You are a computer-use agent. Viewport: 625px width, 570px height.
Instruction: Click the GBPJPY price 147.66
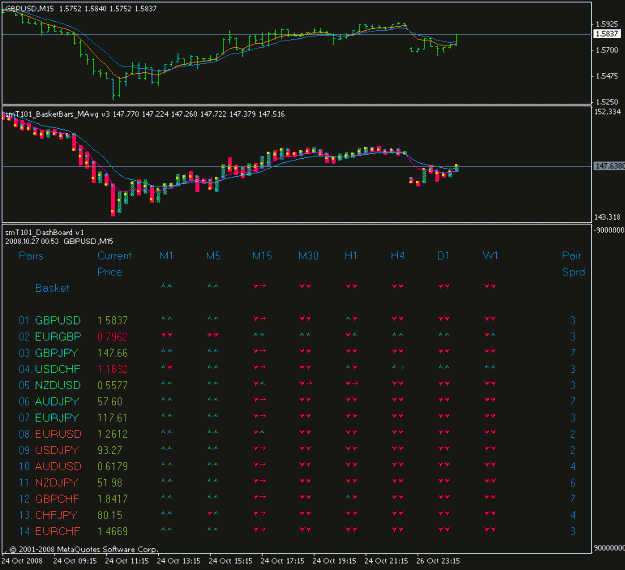pyautogui.click(x=112, y=353)
